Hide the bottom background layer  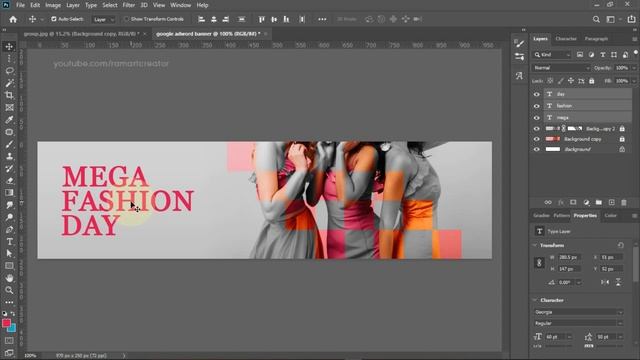click(536, 149)
